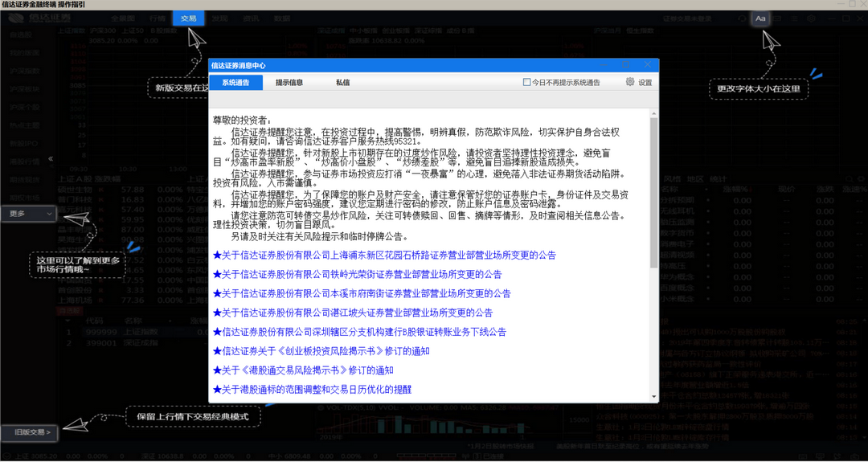Switch to the 提示信息 tab

tap(289, 83)
